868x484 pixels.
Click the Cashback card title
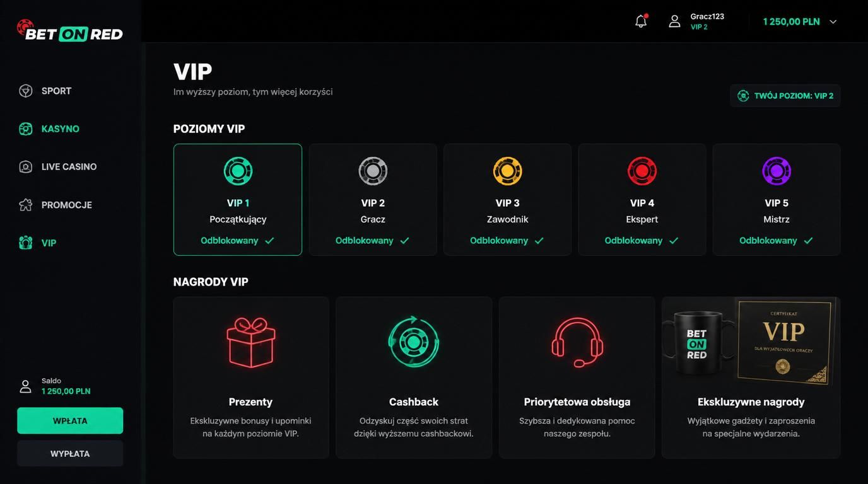tap(414, 402)
